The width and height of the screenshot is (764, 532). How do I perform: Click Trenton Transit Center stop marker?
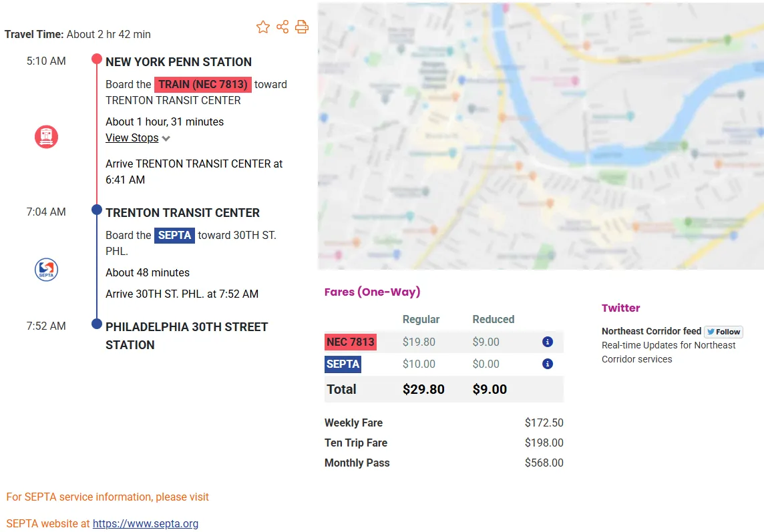coord(97,210)
